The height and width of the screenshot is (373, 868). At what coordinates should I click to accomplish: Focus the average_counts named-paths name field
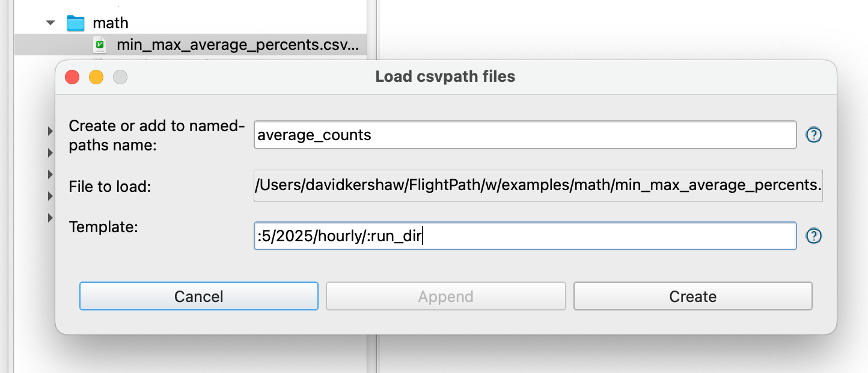pyautogui.click(x=525, y=135)
